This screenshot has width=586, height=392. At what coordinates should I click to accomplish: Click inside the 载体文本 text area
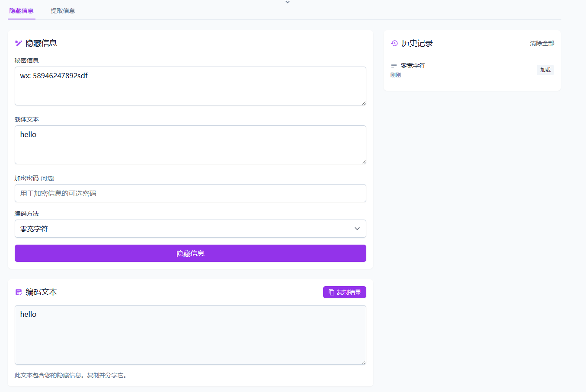(x=190, y=145)
